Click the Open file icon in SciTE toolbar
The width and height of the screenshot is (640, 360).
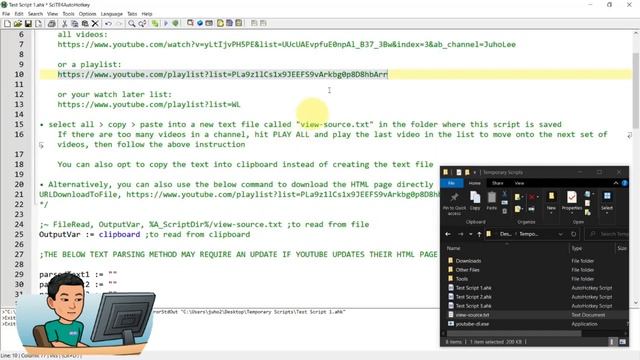click(18, 24)
